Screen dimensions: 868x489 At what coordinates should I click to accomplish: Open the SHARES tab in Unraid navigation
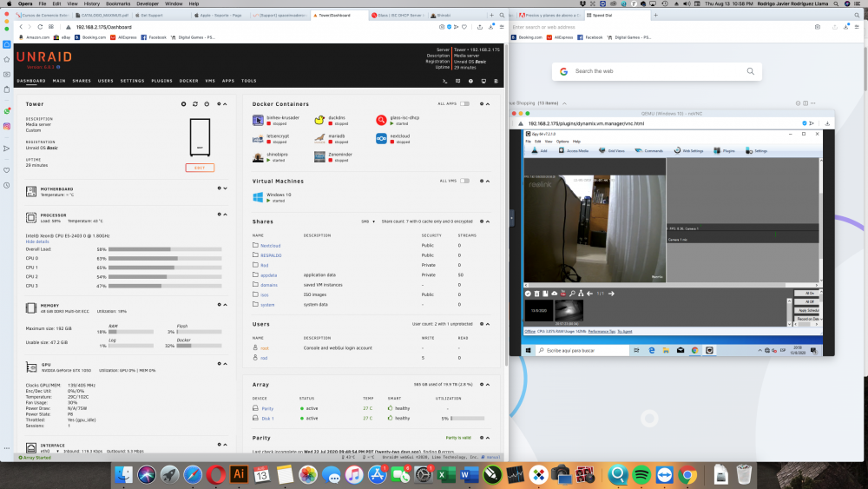click(x=82, y=81)
